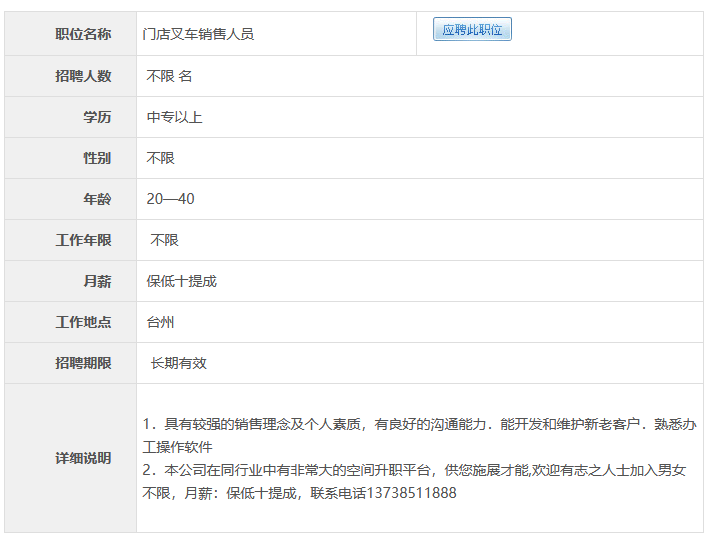713x544 pixels.
Task: Click the 详细说明 label cell
Action: (x=83, y=458)
